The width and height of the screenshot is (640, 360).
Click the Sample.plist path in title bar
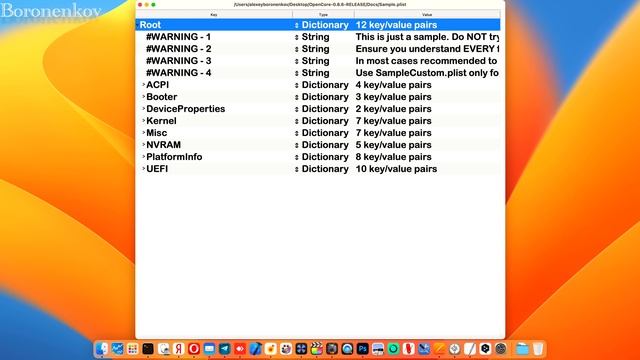(320, 4)
